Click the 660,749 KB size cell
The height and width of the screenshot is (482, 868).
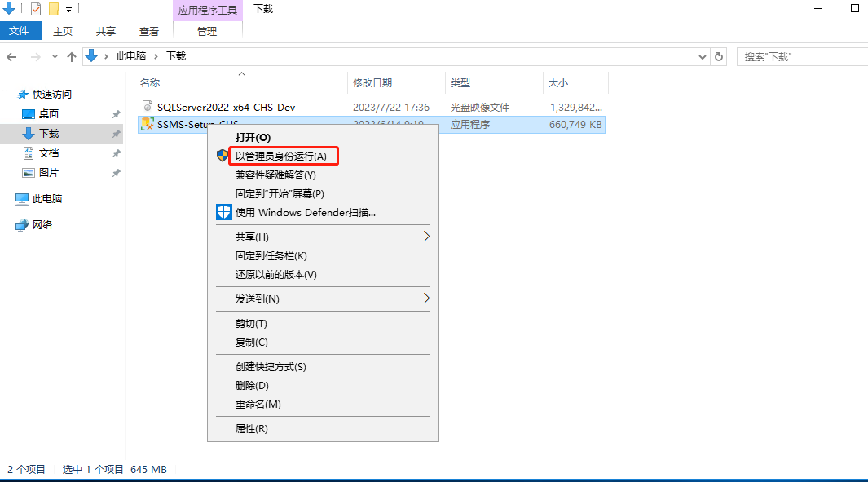tap(575, 125)
